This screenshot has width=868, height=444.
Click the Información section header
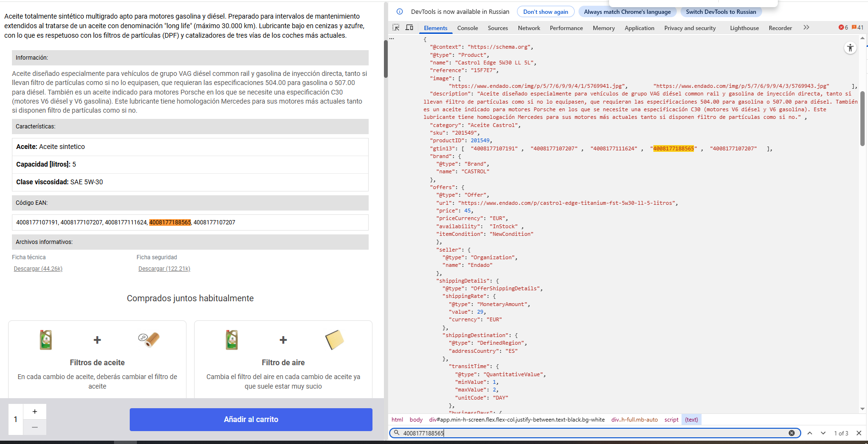[190, 58]
